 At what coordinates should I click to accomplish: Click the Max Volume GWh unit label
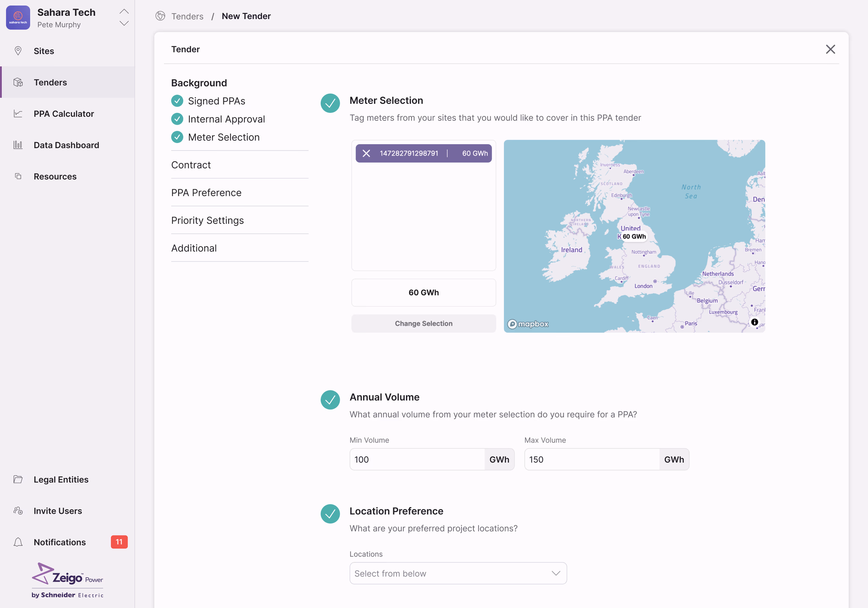pos(674,460)
